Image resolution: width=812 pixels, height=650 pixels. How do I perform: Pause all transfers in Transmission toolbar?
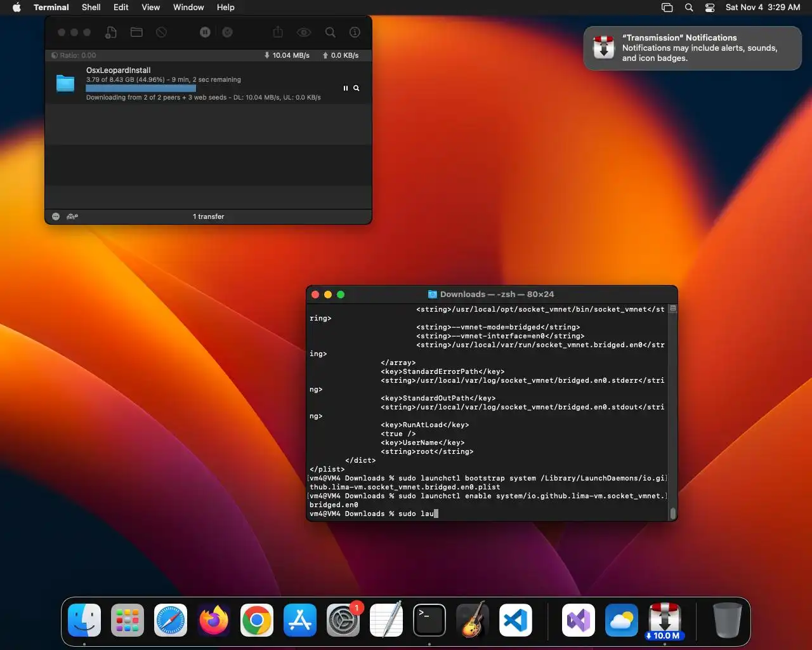[205, 32]
